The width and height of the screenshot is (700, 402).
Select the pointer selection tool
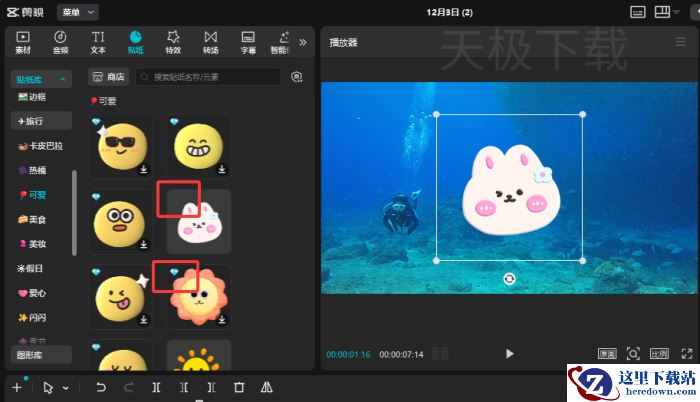[48, 388]
